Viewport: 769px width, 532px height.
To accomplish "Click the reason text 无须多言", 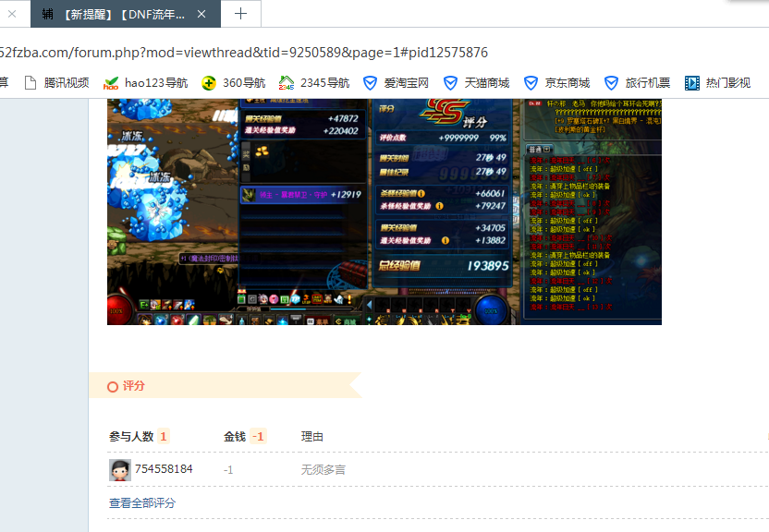I will click(x=323, y=470).
